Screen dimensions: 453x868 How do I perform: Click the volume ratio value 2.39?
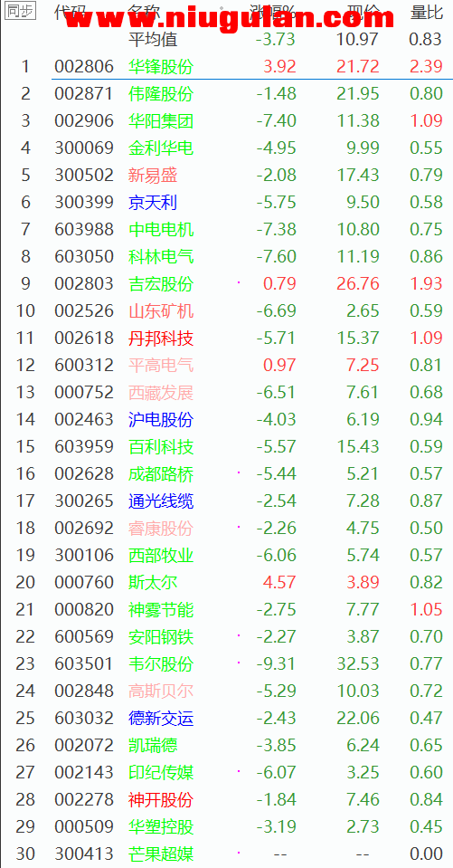(x=426, y=66)
